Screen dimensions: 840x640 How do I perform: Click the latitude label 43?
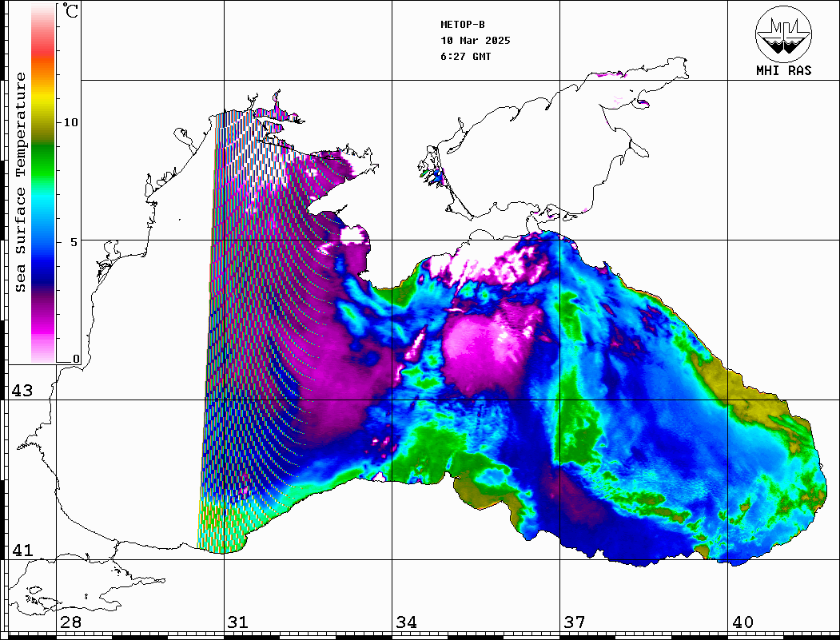point(22,391)
